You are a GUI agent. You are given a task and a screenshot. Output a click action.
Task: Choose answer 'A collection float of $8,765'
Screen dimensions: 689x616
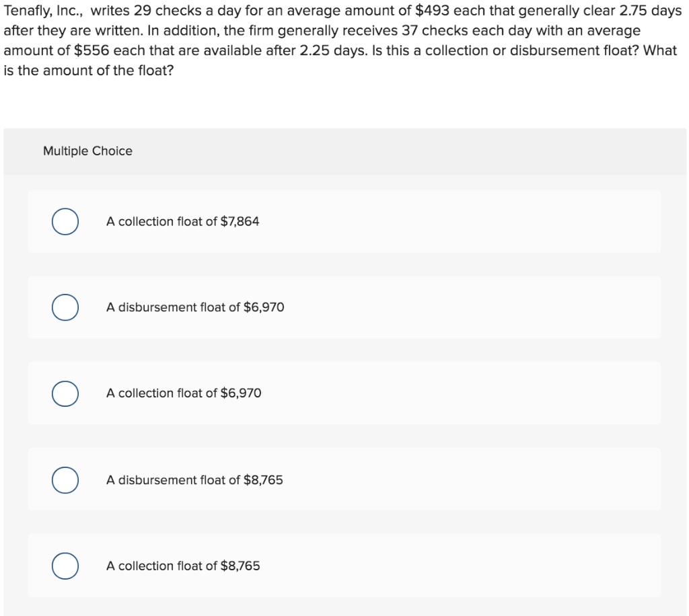point(182,566)
